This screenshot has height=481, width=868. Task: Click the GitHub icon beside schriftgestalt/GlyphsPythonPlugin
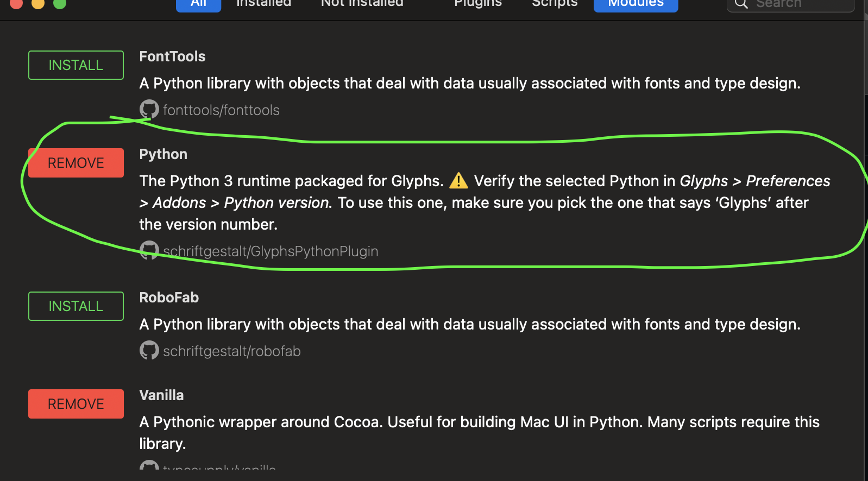(149, 250)
